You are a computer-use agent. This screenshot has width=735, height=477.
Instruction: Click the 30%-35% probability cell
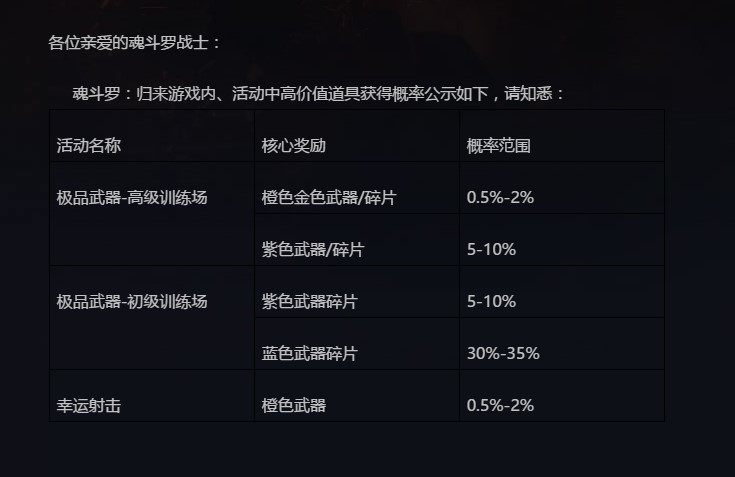coord(503,354)
